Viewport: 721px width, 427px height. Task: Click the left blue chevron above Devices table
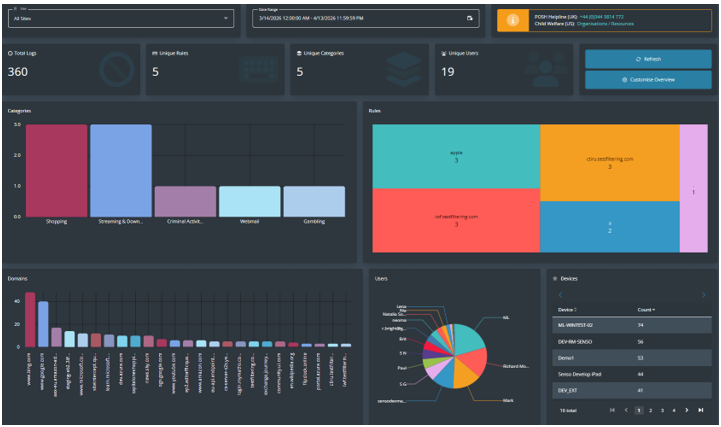point(560,295)
